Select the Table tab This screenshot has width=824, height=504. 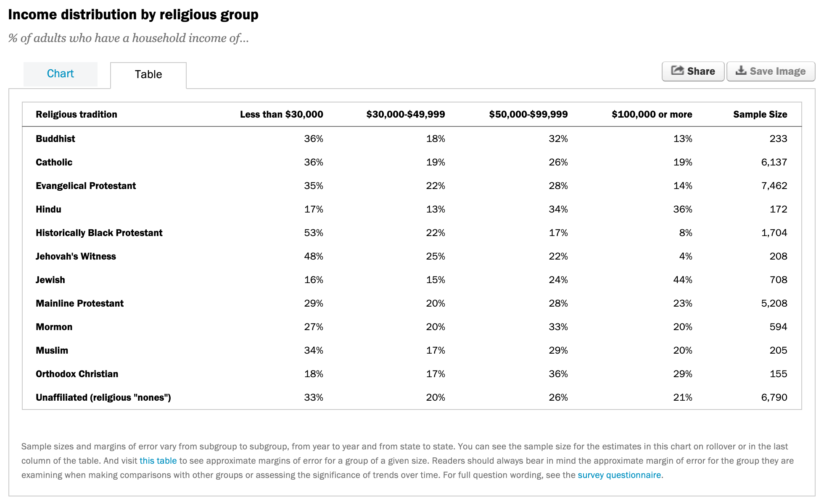[x=148, y=75]
